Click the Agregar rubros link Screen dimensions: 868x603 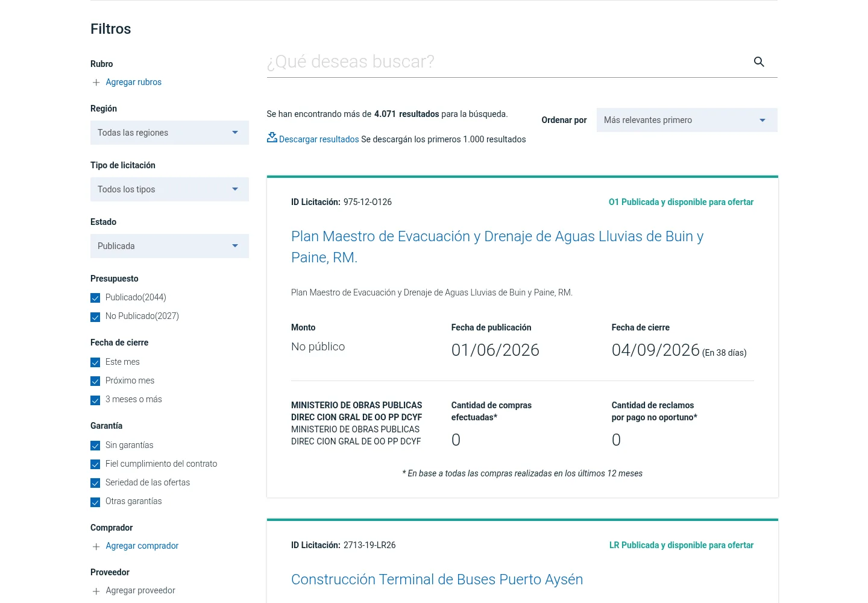click(134, 82)
